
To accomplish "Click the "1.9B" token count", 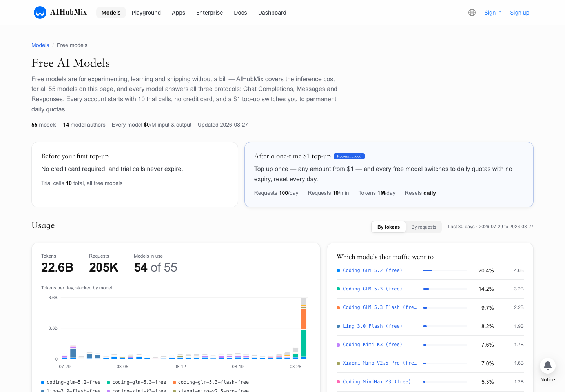I will tap(519, 326).
